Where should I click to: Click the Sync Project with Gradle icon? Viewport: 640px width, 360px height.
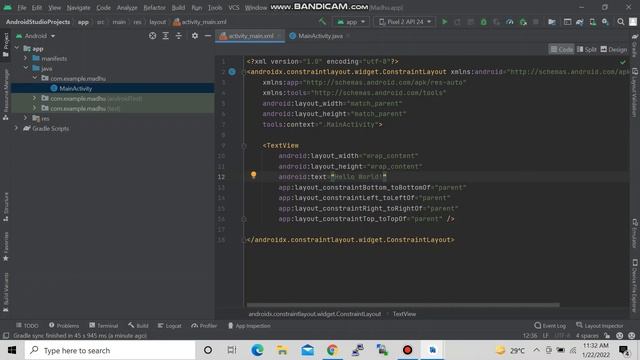click(580, 22)
